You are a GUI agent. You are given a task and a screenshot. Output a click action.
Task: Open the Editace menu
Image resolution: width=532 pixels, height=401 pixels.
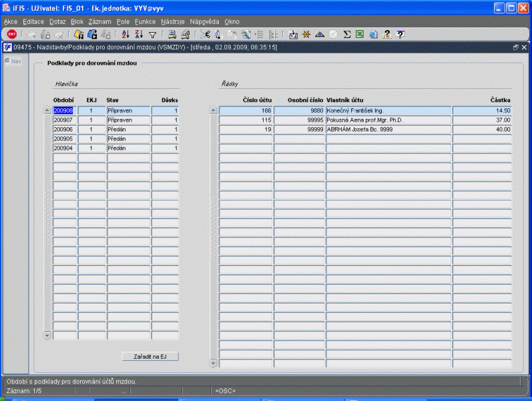point(33,22)
